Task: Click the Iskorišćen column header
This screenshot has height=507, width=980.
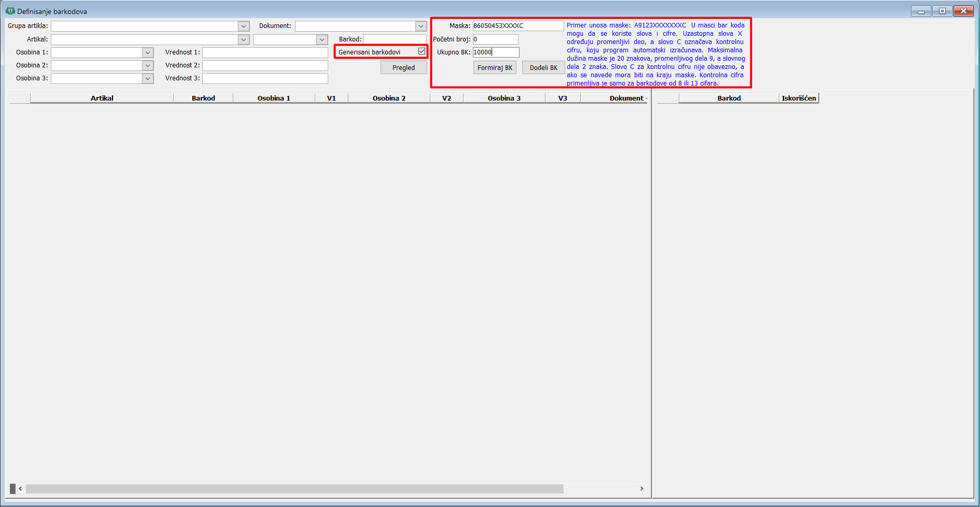Action: coord(799,98)
